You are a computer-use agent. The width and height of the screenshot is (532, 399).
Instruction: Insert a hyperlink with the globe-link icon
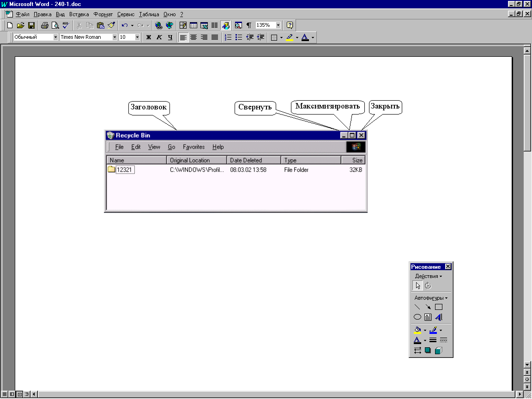tap(158, 25)
